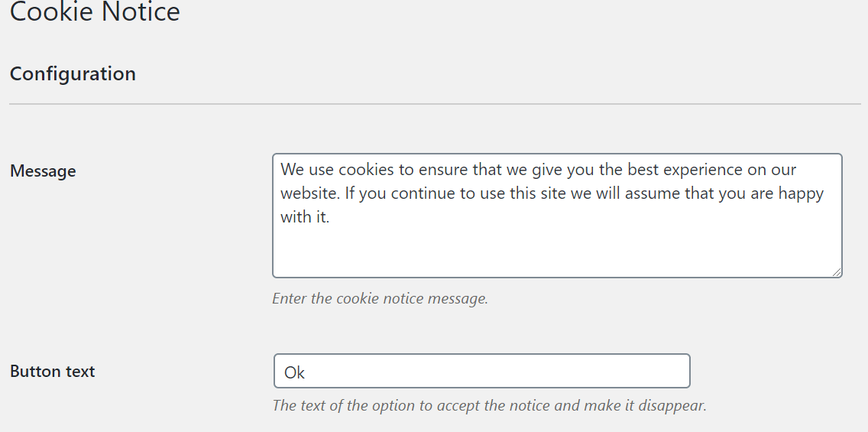Place cursor after 'with it.' in message
This screenshot has width=868, height=432.
point(331,217)
